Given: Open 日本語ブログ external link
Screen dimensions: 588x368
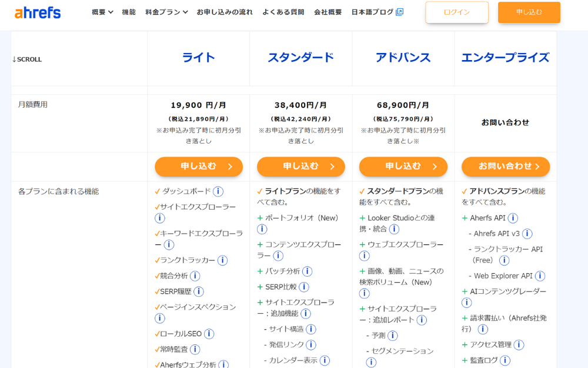Looking at the screenshot, I should 377,12.
